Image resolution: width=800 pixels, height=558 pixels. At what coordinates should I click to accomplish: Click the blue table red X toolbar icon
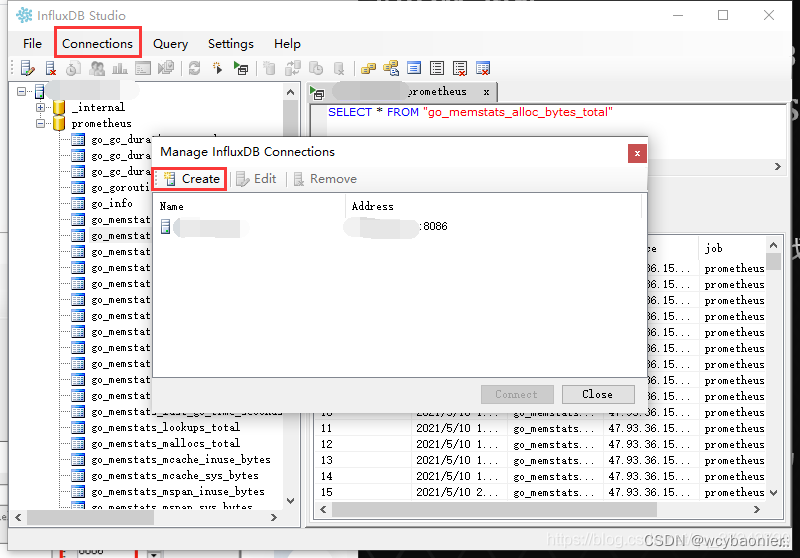click(483, 68)
